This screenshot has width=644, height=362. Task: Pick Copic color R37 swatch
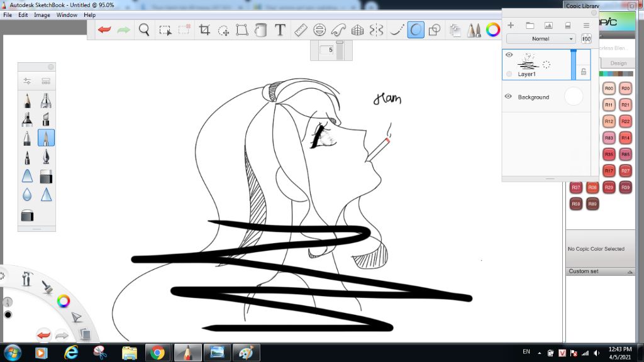(x=576, y=187)
